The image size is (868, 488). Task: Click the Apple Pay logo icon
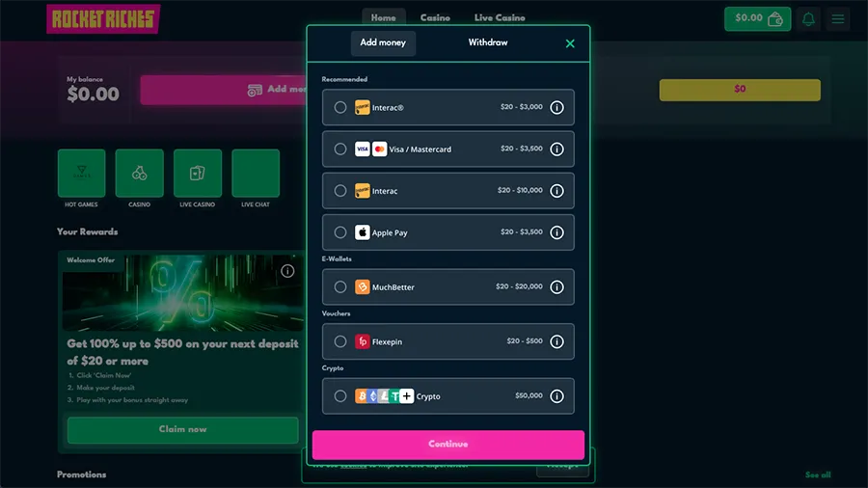362,232
